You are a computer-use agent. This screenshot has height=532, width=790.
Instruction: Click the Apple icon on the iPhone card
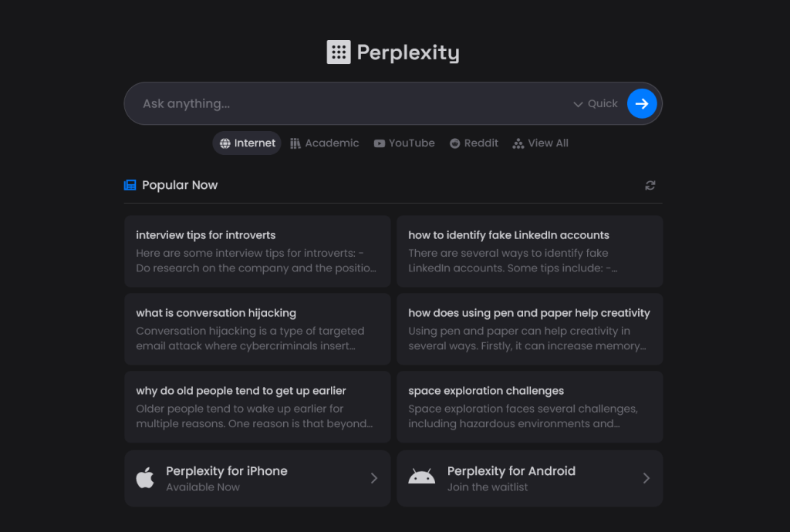[x=146, y=478]
